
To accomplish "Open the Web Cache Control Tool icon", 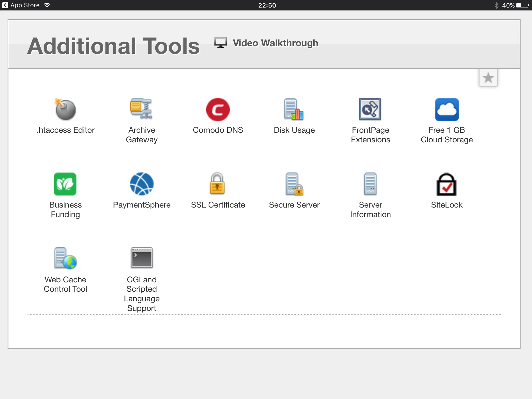I will pyautogui.click(x=65, y=258).
